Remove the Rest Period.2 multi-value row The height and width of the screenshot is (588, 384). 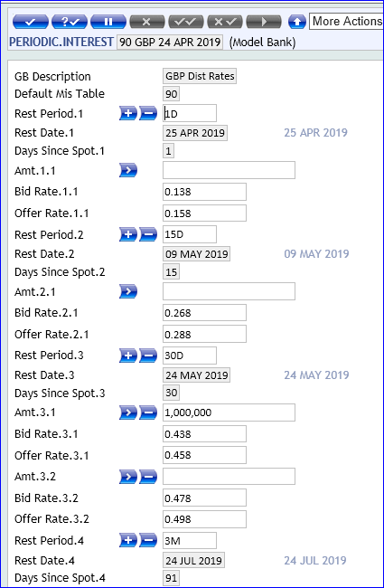(x=148, y=234)
